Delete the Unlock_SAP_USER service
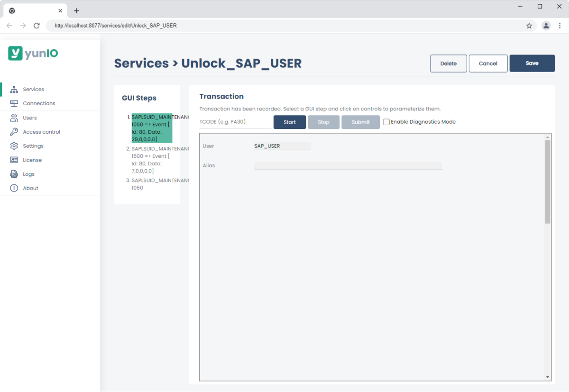 449,64
